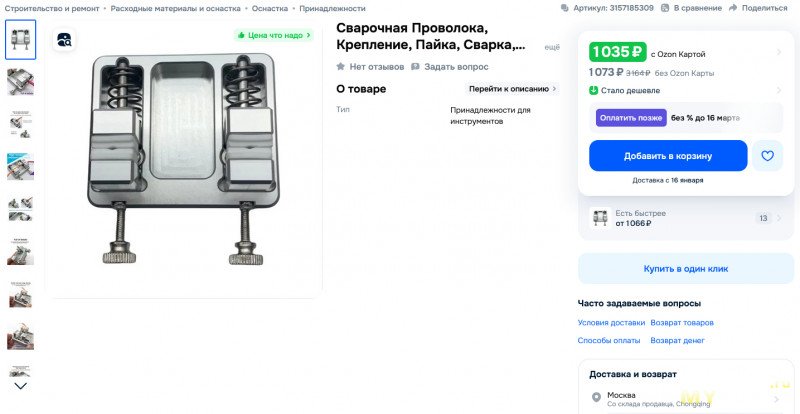Expand thumbnail list with down chevron

[20, 386]
